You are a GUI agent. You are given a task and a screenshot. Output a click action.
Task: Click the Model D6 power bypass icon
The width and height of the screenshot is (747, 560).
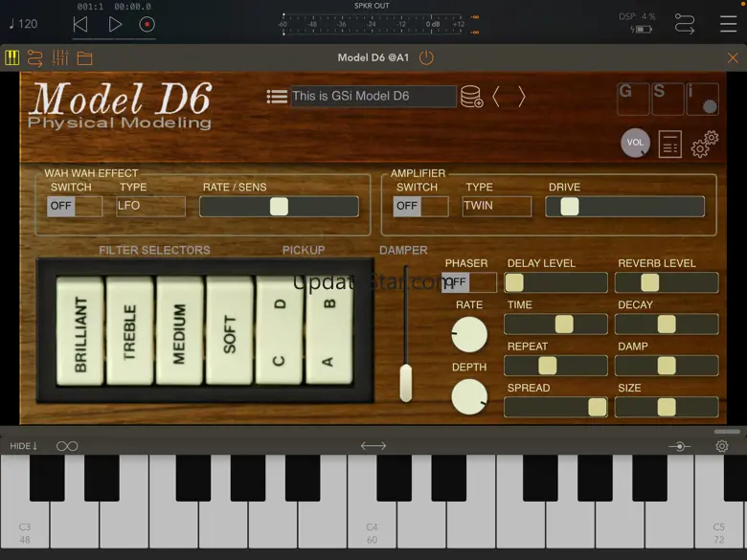coord(426,57)
